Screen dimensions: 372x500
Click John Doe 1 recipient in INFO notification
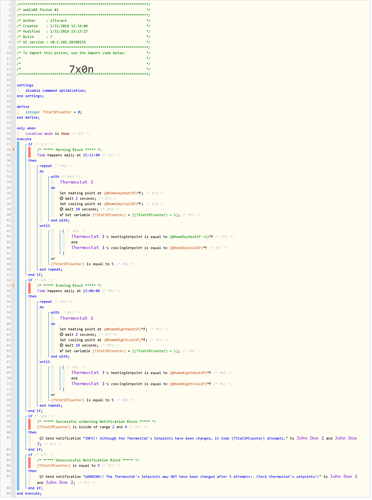(310, 438)
